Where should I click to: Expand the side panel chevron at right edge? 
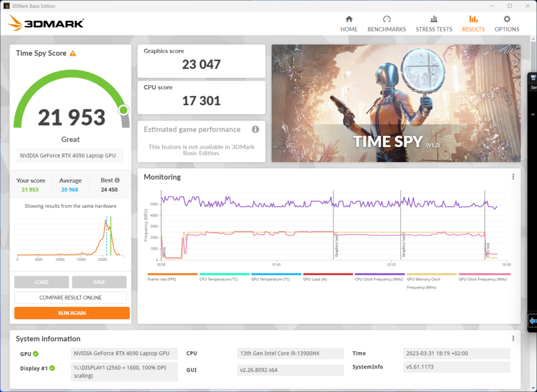[x=533, y=114]
